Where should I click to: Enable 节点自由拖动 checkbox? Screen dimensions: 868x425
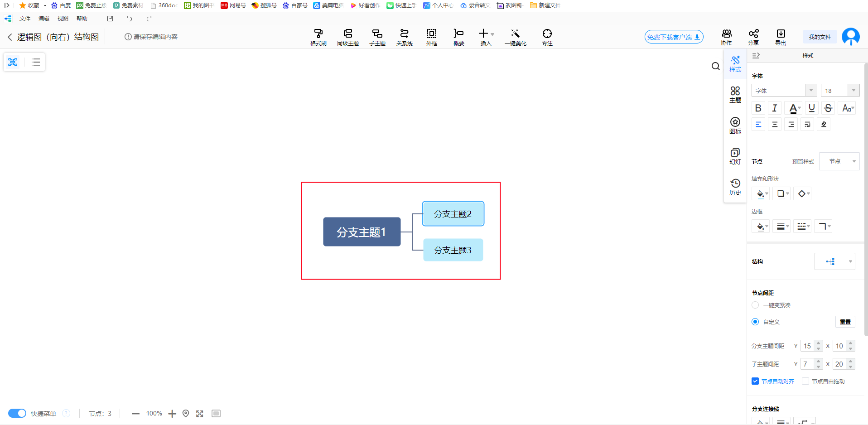click(x=805, y=381)
